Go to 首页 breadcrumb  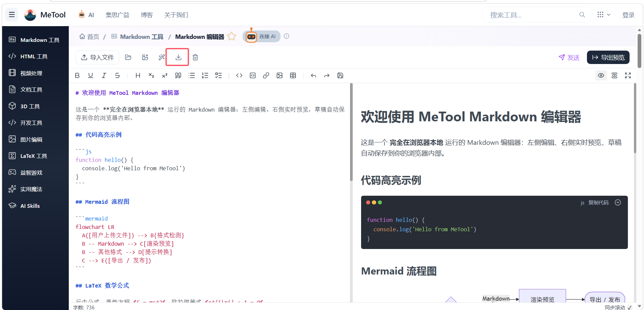point(89,37)
